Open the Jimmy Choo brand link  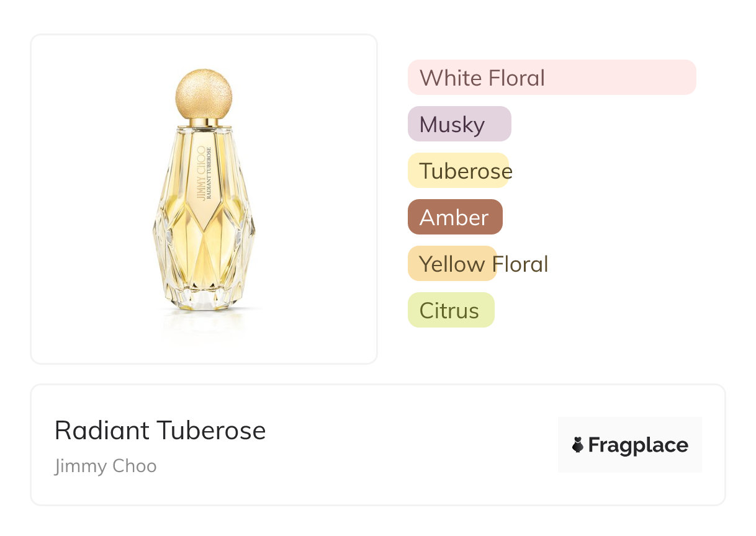(x=106, y=466)
